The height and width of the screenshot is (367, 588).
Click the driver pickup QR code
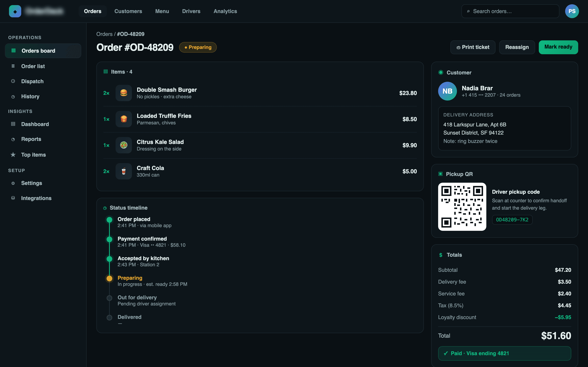462,207
